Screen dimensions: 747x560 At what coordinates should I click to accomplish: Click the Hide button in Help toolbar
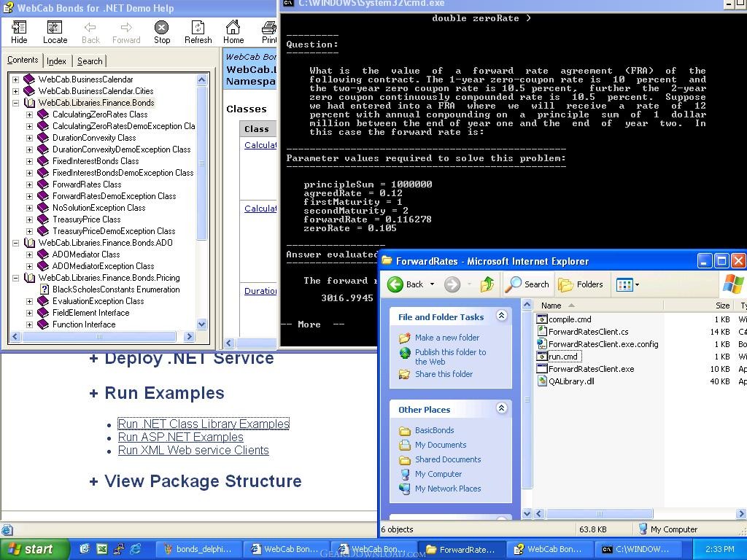click(x=19, y=32)
